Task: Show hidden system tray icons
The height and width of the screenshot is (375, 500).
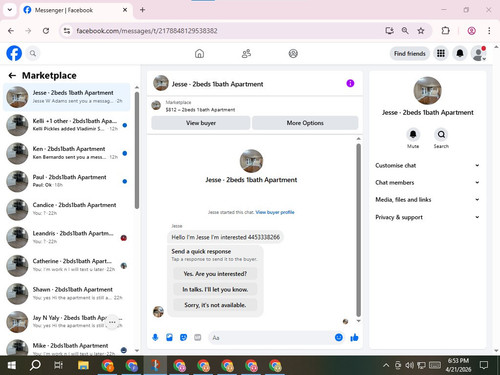Action: [x=386, y=365]
